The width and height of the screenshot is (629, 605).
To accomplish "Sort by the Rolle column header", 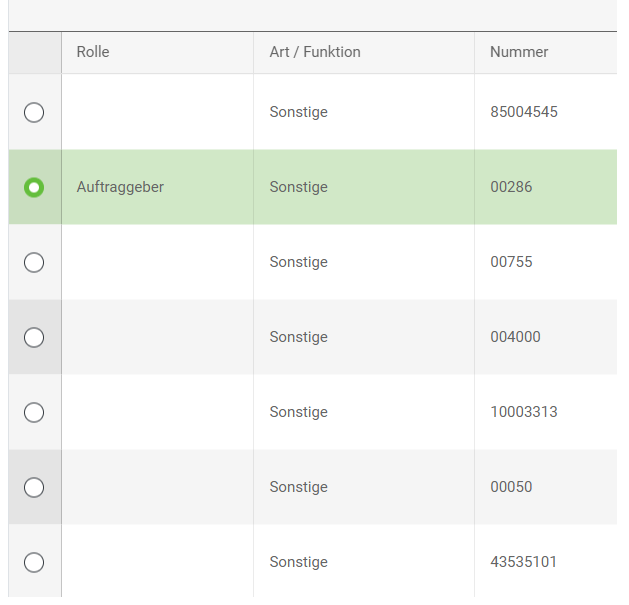I will click(x=93, y=52).
